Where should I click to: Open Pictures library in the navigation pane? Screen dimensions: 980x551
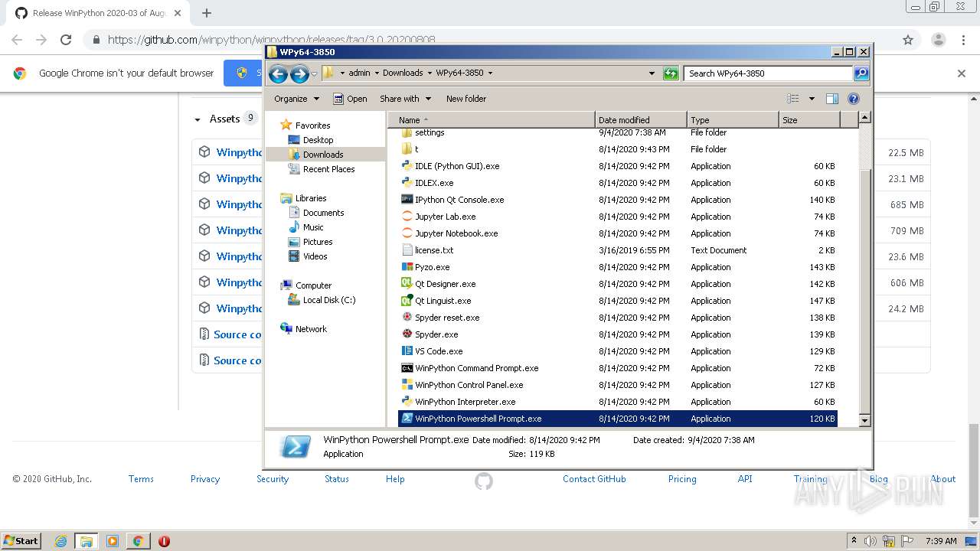click(x=318, y=242)
